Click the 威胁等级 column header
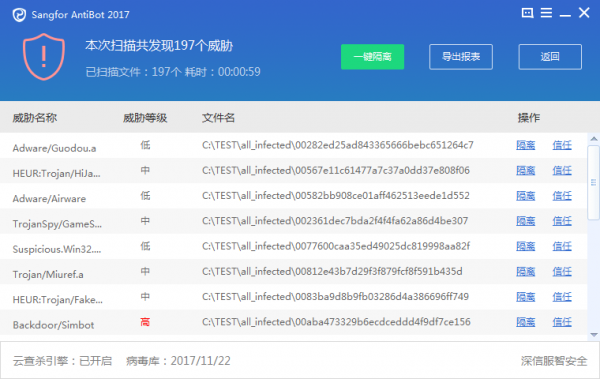This screenshot has height=379, width=600. [x=145, y=118]
